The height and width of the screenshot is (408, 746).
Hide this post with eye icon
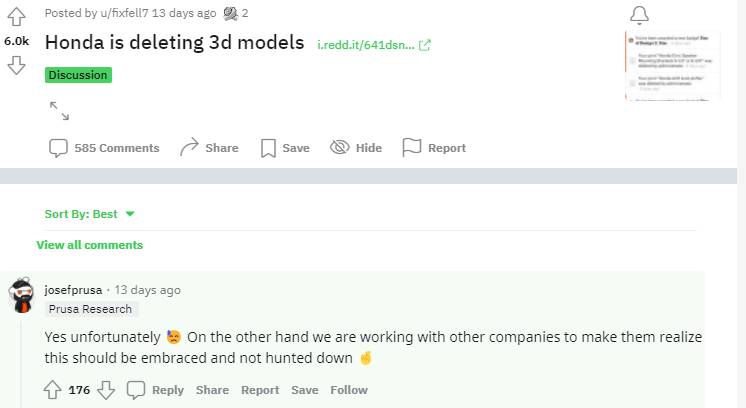[356, 148]
